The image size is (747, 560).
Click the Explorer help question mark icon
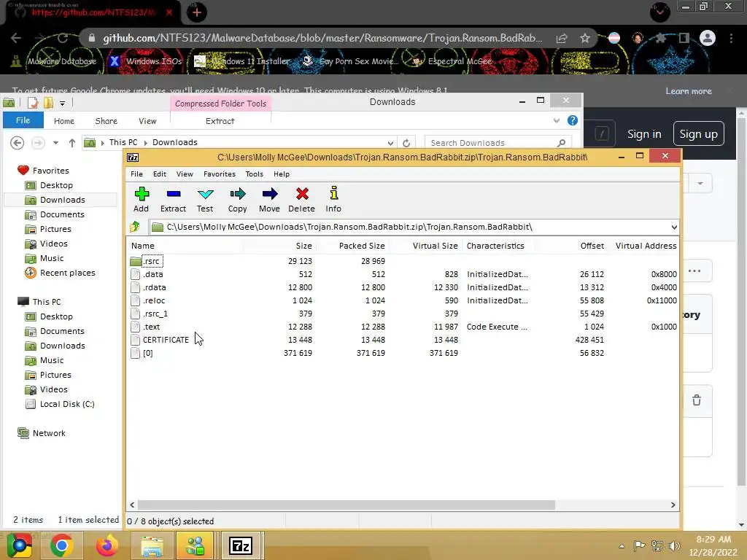[573, 120]
